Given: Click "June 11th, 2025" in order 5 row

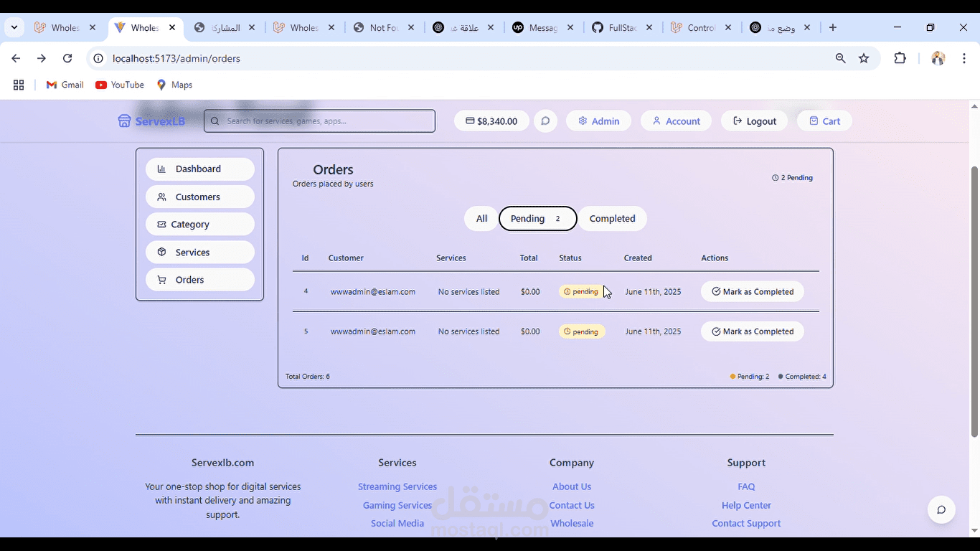Looking at the screenshot, I should click(653, 331).
